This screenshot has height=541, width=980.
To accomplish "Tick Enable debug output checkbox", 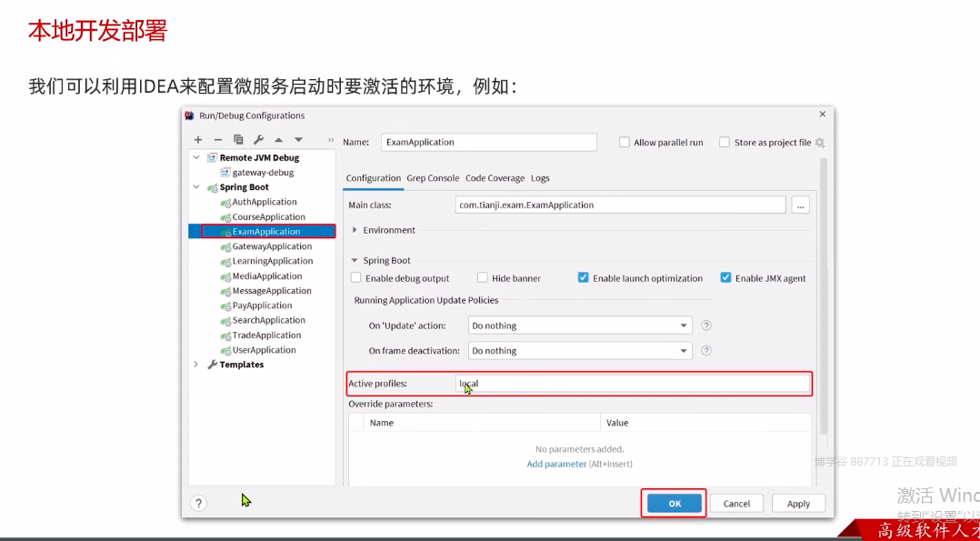I will pyautogui.click(x=356, y=277).
